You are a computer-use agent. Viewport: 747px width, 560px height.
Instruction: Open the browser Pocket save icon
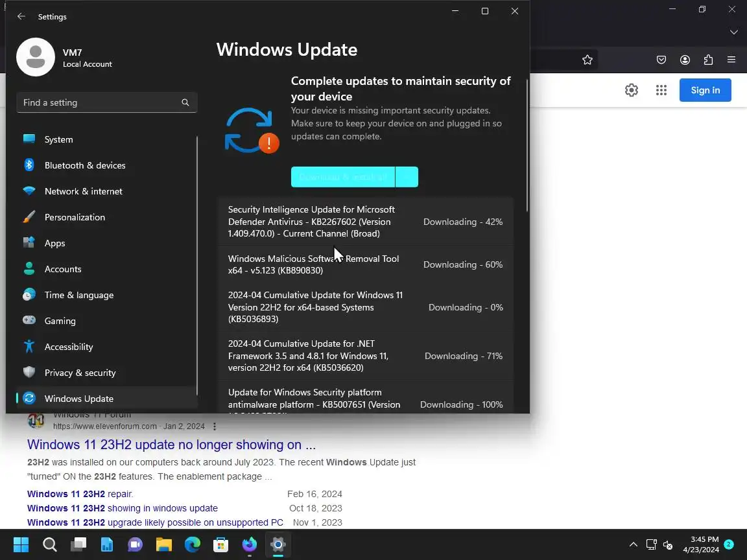click(x=661, y=60)
